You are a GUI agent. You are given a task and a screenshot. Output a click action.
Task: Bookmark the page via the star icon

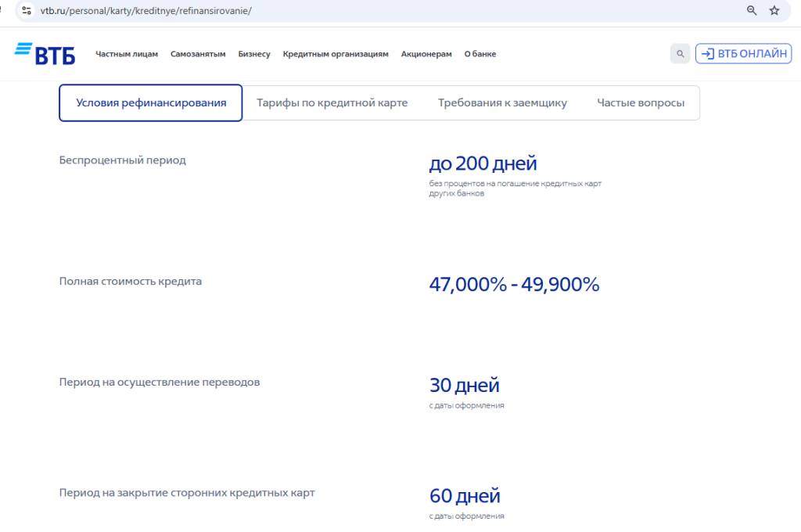pos(775,11)
